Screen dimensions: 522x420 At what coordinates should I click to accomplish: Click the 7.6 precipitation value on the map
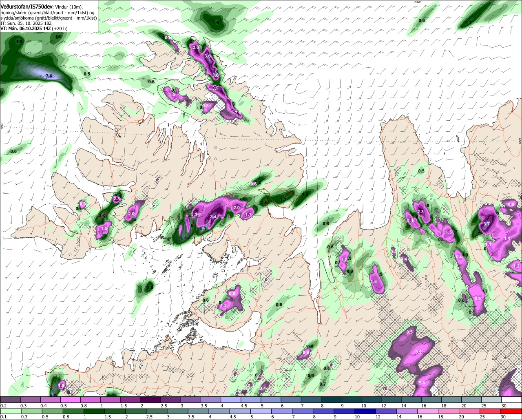coord(49,76)
